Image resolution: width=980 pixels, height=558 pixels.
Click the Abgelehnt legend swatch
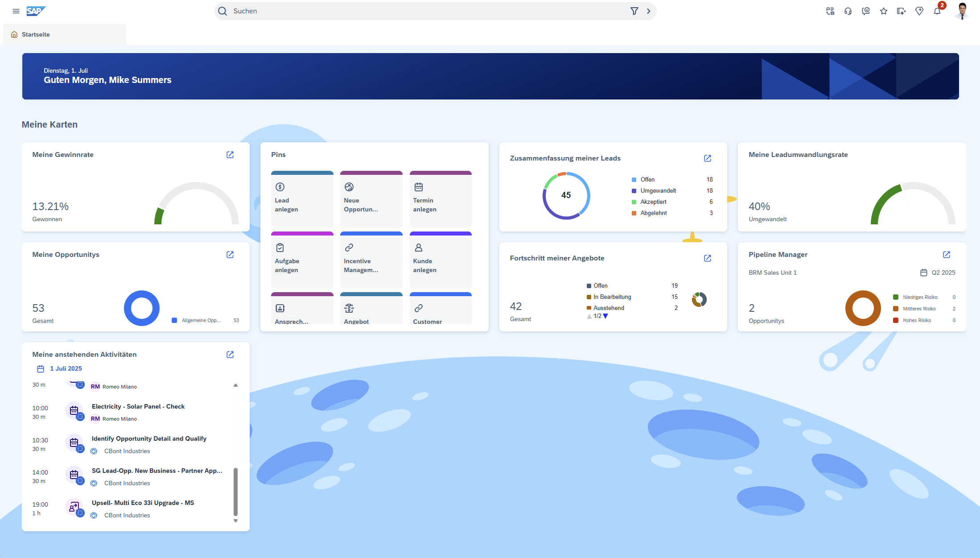coord(634,213)
